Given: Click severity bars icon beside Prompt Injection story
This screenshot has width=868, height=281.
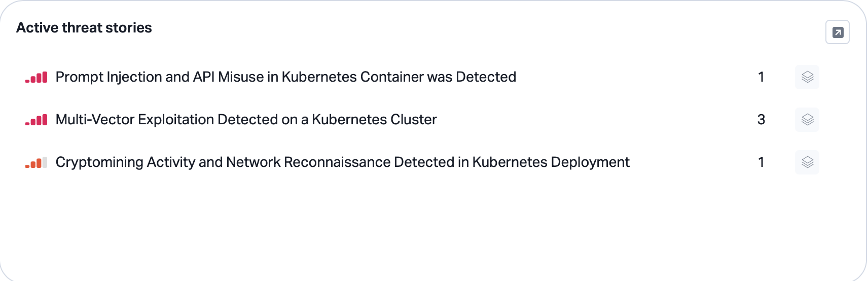Looking at the screenshot, I should coord(37,77).
